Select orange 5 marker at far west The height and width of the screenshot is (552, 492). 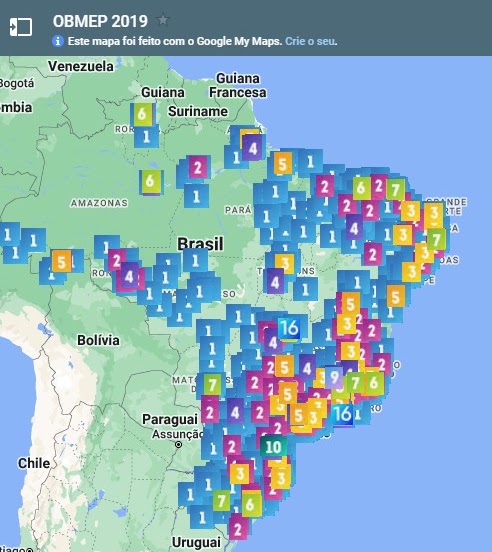pyautogui.click(x=62, y=262)
